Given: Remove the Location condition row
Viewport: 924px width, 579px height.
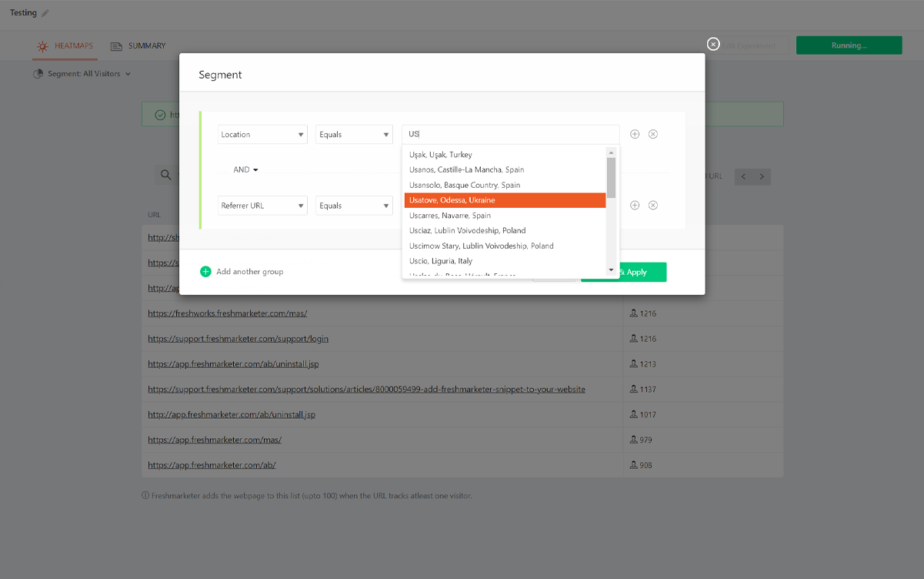Looking at the screenshot, I should pos(653,134).
